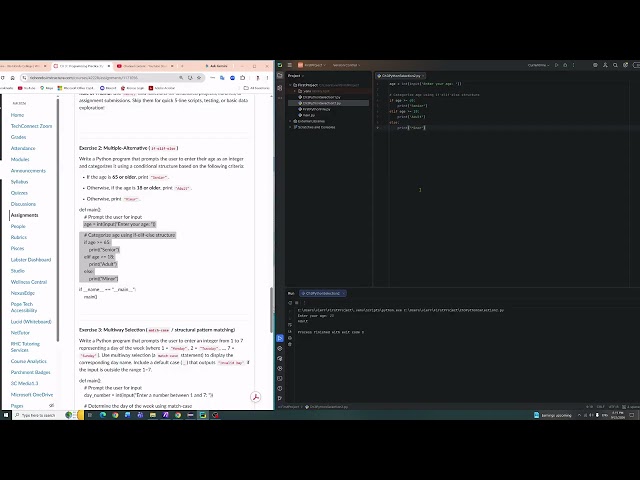Select Ch3PythonSelection2.py in project tree
The height and width of the screenshot is (480, 640).
[322, 103]
